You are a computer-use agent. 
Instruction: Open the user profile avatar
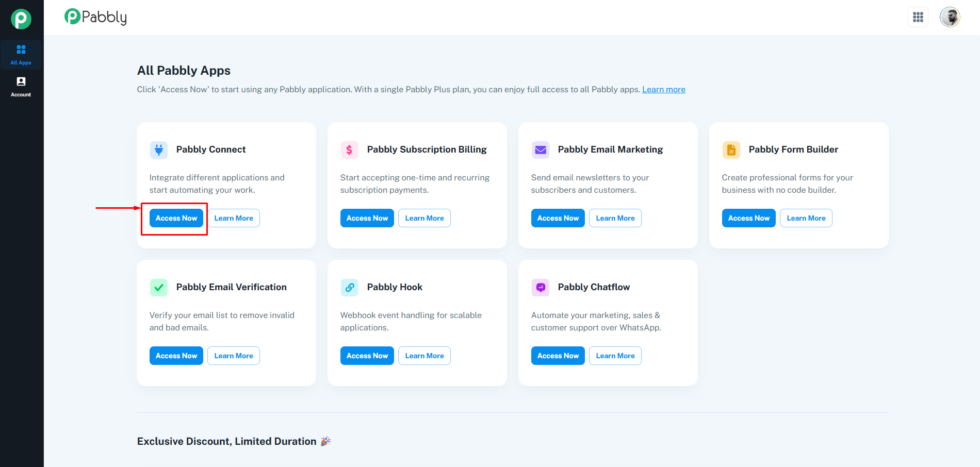(x=950, y=17)
